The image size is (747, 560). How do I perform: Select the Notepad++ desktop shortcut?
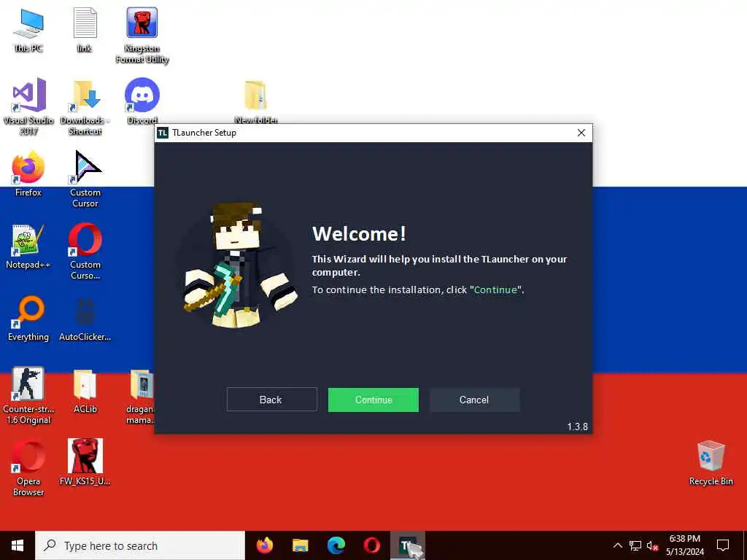coord(28,246)
